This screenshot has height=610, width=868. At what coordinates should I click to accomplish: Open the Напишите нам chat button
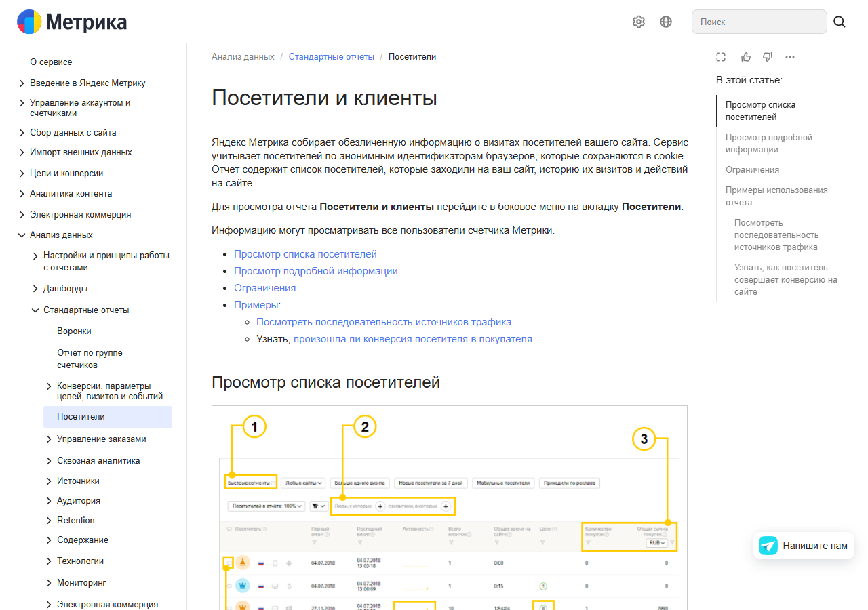pos(804,546)
